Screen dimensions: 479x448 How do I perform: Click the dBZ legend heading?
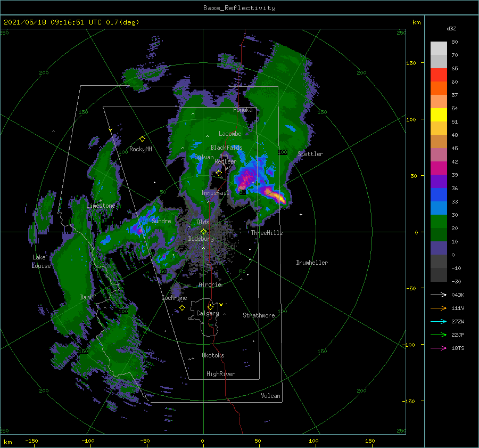point(451,29)
